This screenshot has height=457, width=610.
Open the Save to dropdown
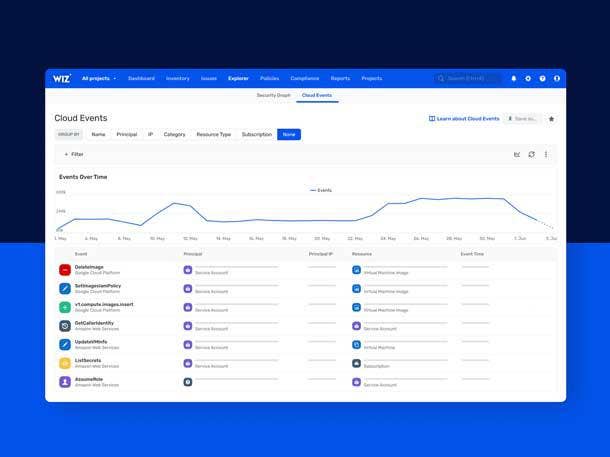(x=523, y=118)
